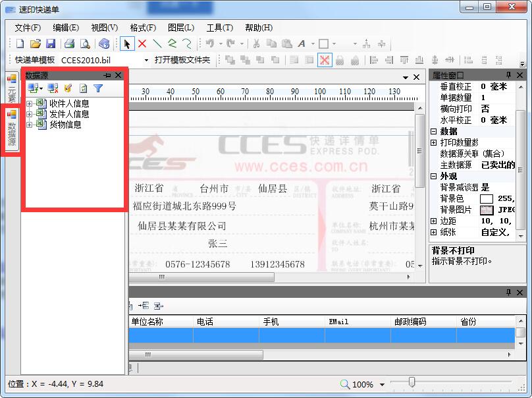Expand the 货物信息 tree node
Viewport: 532px width, 398px height.
(x=29, y=125)
